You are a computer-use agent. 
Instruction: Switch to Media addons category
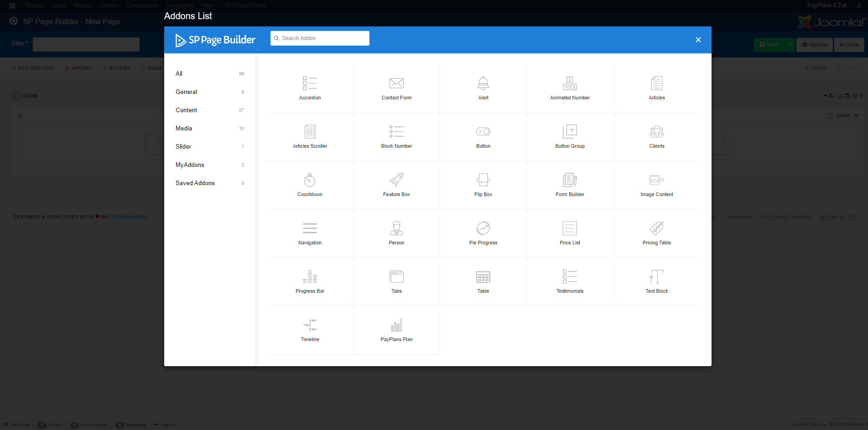[210, 128]
